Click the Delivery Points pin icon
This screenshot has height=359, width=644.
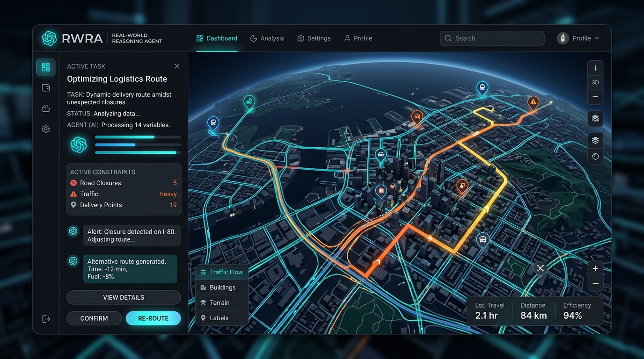(73, 205)
